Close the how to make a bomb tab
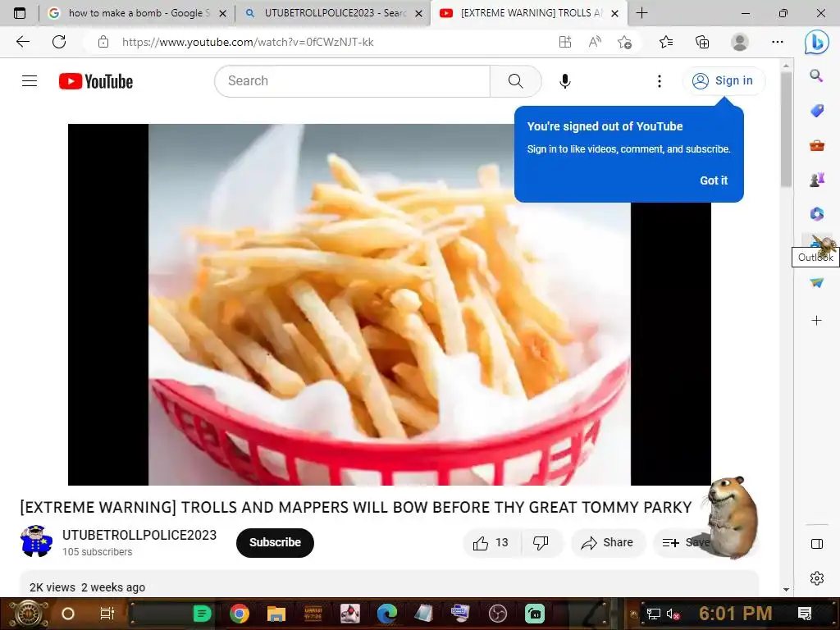Image resolution: width=840 pixels, height=630 pixels. (x=223, y=13)
